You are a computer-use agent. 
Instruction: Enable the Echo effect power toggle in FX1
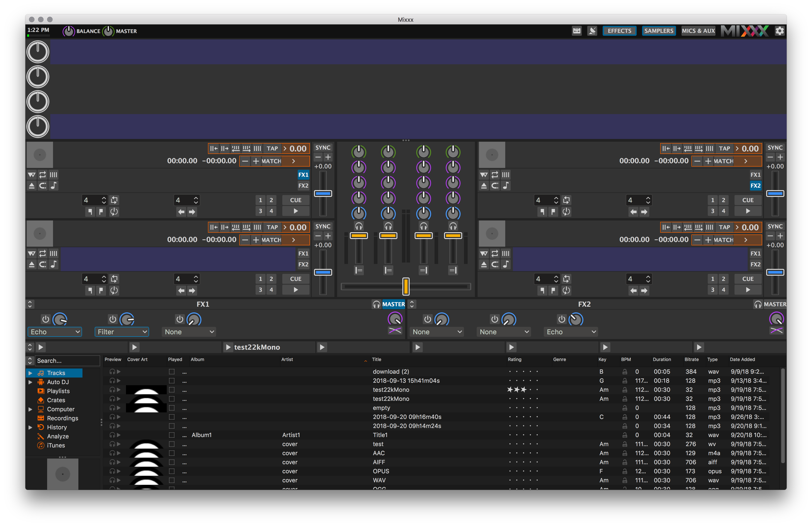pyautogui.click(x=45, y=319)
